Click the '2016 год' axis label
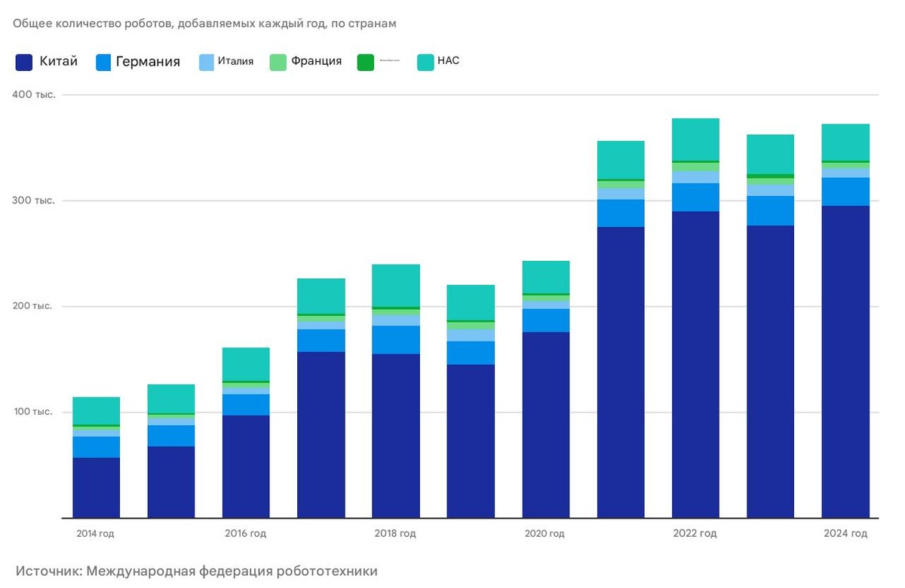Image resolution: width=905 pixels, height=588 pixels. coord(245,534)
